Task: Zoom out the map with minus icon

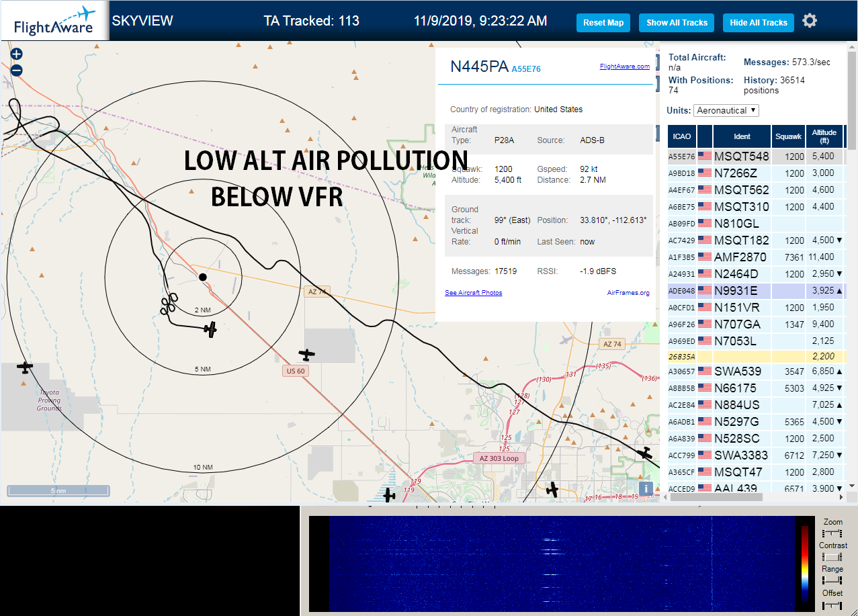Action: (17, 70)
